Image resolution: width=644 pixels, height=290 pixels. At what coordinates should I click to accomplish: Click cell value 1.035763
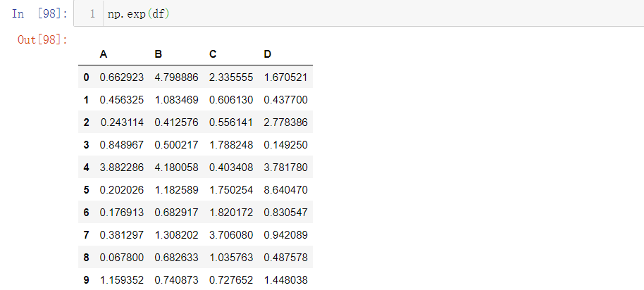click(x=231, y=258)
